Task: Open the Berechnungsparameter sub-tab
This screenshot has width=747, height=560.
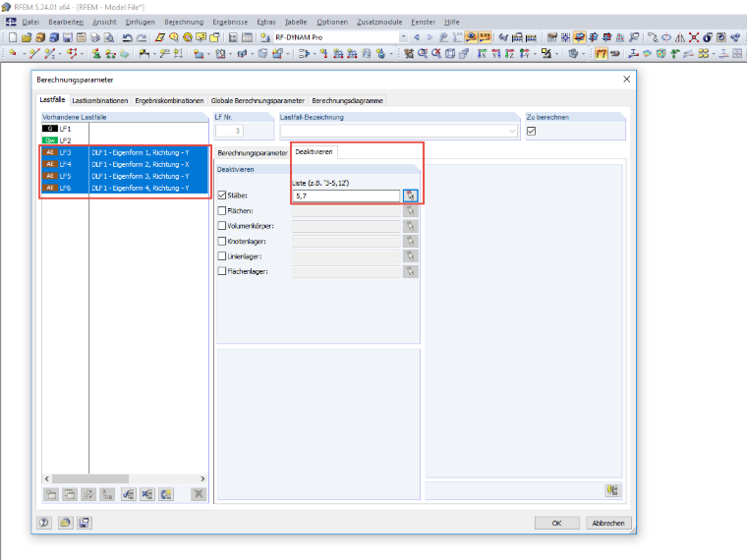Action: pos(253,153)
